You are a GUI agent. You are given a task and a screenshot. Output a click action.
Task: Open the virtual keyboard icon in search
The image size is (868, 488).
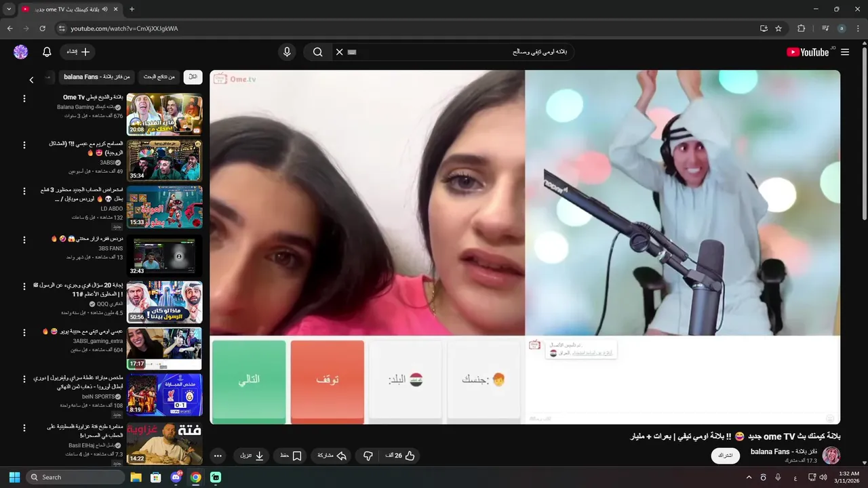coord(352,52)
